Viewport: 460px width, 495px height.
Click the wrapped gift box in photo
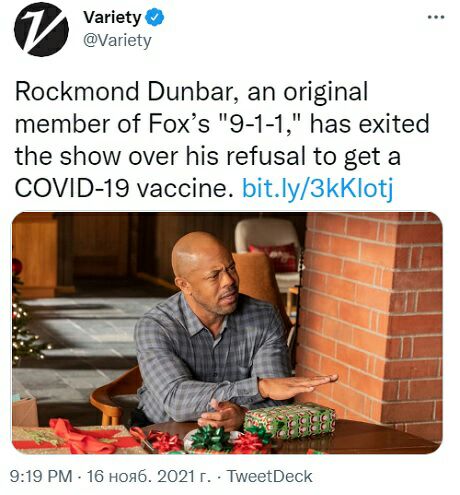[289, 420]
